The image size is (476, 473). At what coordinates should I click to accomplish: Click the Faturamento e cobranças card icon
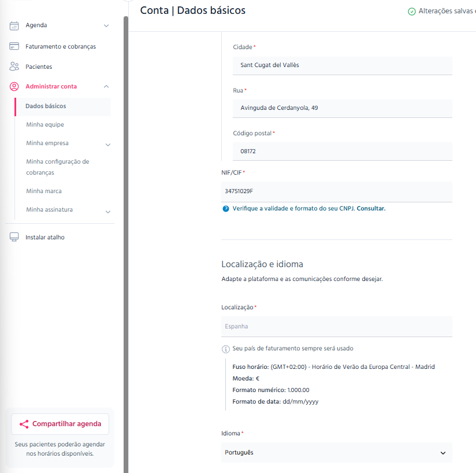[x=14, y=46]
